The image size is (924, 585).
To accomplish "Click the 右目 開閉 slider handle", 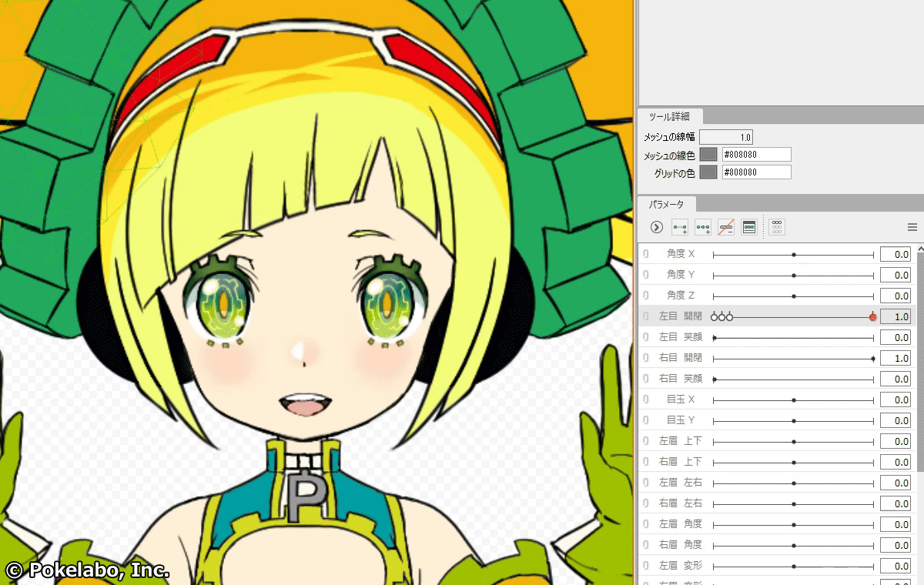I will (872, 358).
